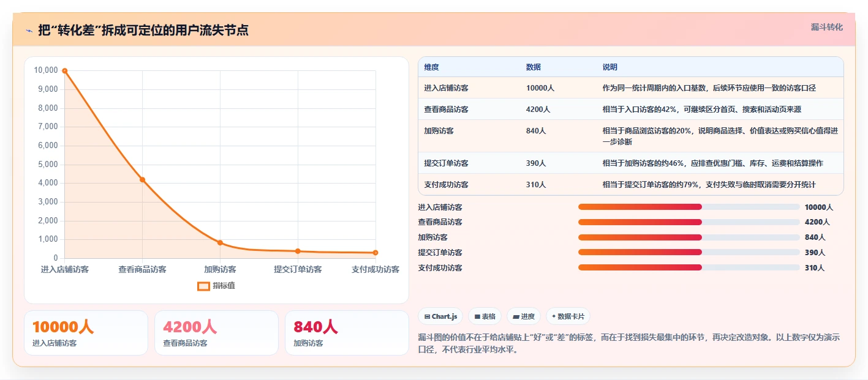This screenshot has width=868, height=380.
Task: Click the 支付成功访客 progress bar
Action: (689, 267)
